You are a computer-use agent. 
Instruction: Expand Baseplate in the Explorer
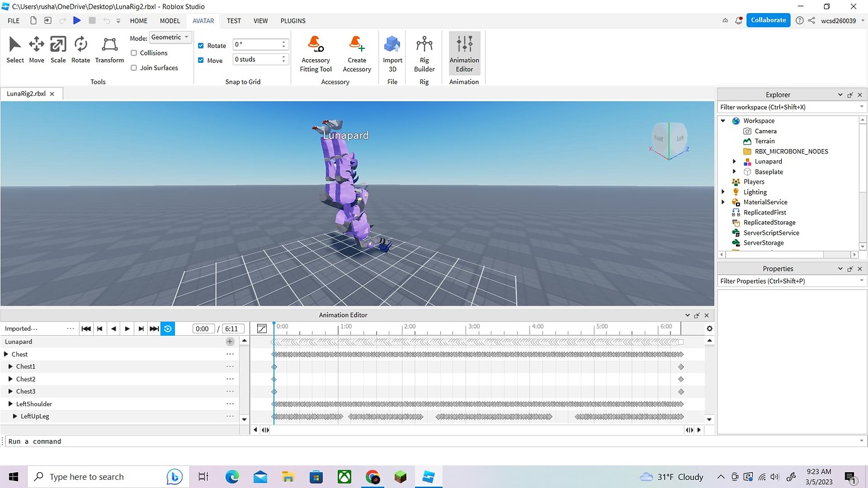click(734, 172)
